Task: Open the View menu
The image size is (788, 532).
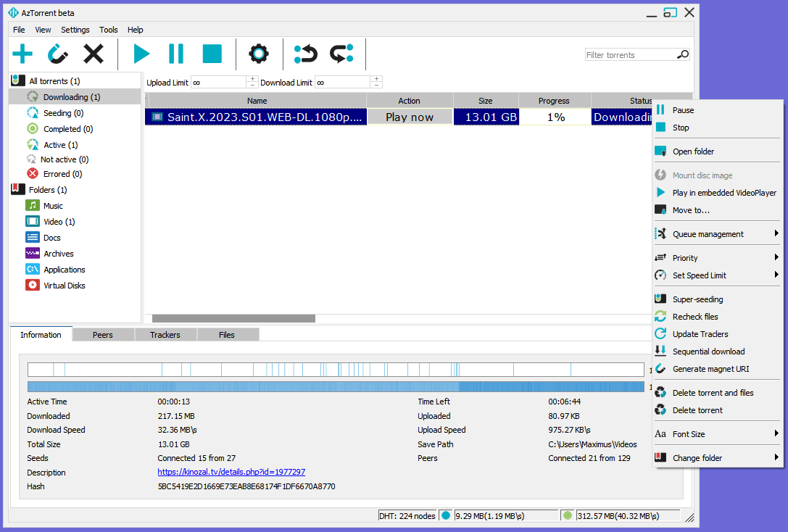Action: 43,30
